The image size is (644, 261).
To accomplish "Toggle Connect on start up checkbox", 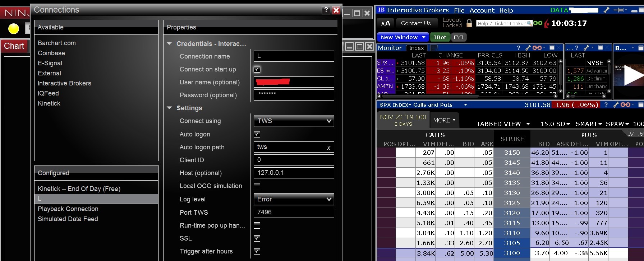I will 257,69.
